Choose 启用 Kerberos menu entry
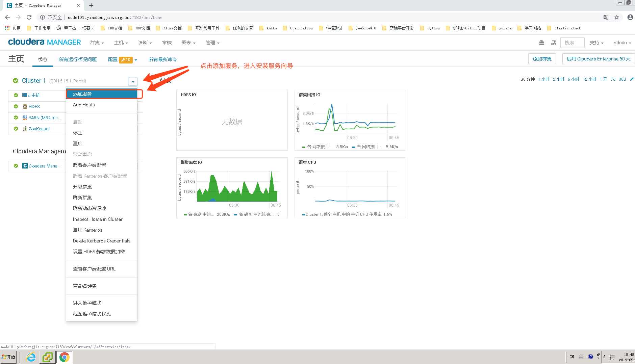 pos(102,230)
